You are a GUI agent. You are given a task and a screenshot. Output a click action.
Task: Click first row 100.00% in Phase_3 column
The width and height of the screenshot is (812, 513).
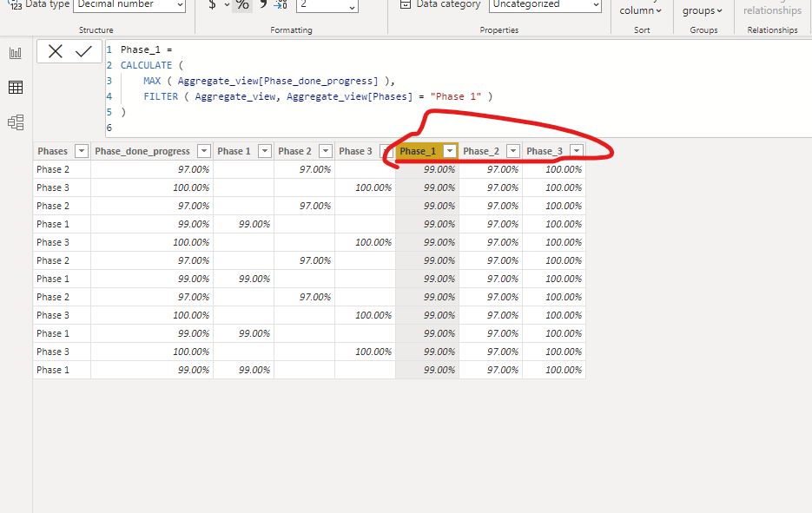[553, 169]
